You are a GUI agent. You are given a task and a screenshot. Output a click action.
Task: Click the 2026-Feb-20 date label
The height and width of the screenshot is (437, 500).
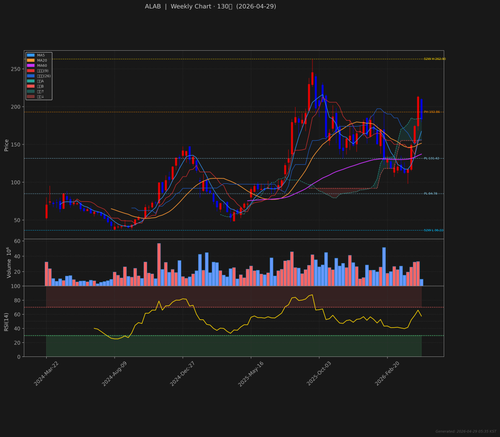(x=387, y=374)
